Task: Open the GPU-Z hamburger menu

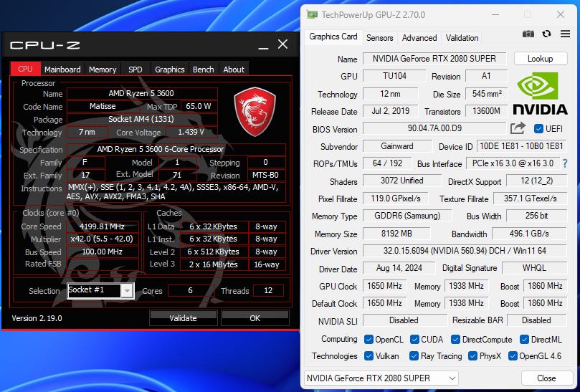Action: pos(565,34)
